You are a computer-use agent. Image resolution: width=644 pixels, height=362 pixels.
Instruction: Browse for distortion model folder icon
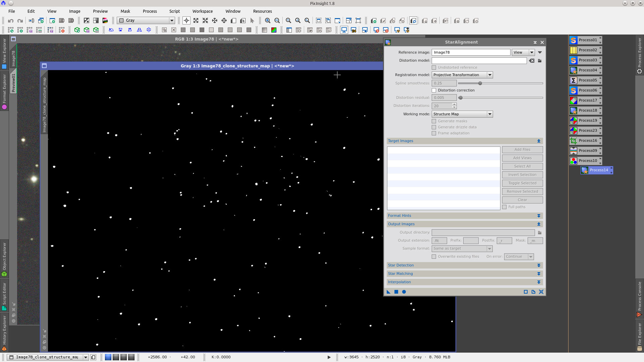tap(540, 61)
